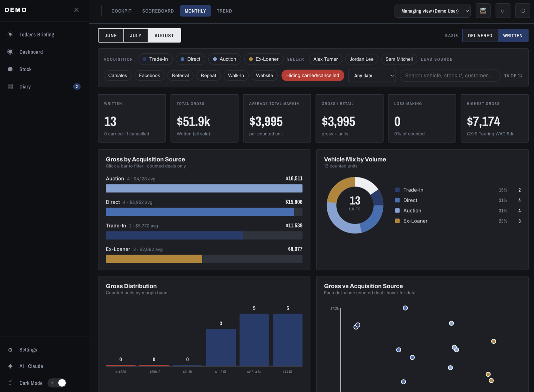Click the Settings gear icon
The height and width of the screenshot is (392, 534).
(x=10, y=350)
